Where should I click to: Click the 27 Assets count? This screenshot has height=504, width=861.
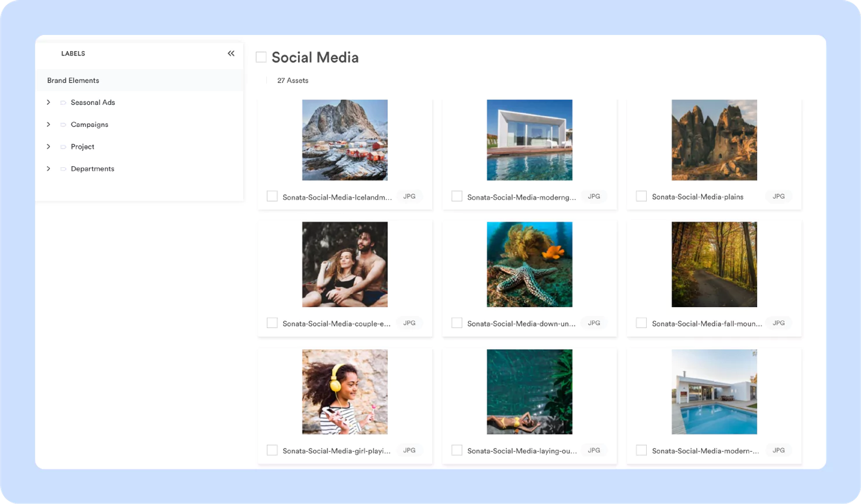click(293, 80)
